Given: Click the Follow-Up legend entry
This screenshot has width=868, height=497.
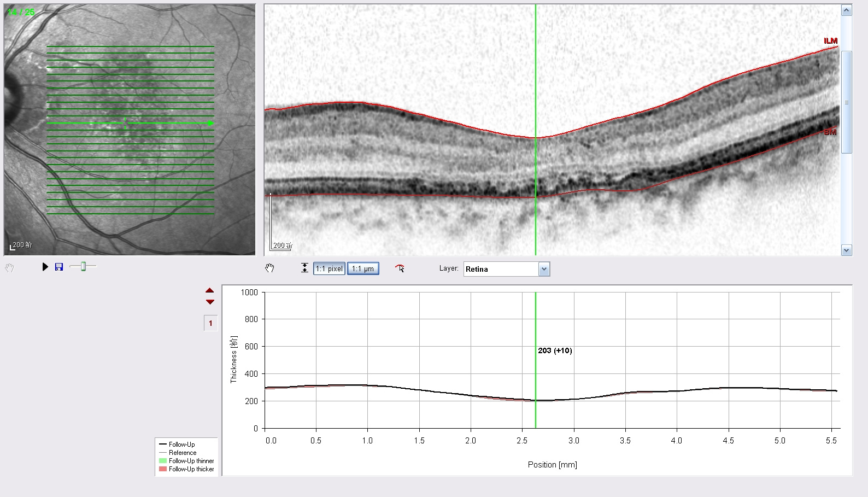Looking at the screenshot, I should coord(181,445).
